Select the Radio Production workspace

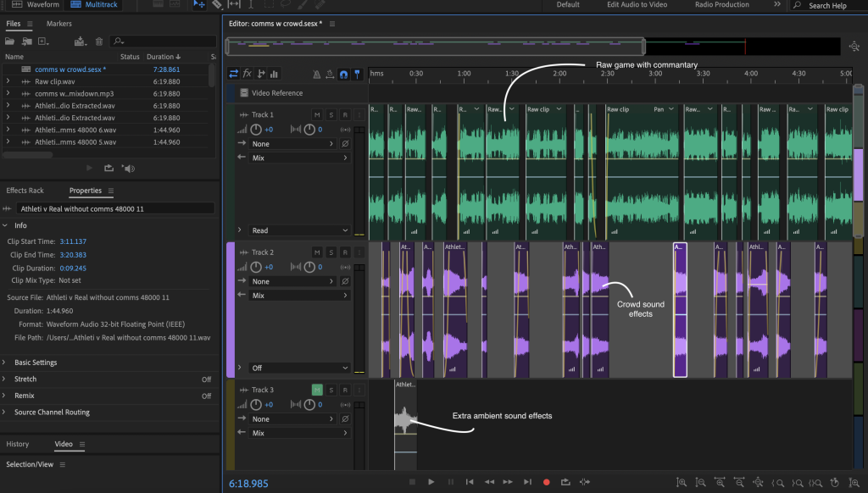click(x=721, y=5)
